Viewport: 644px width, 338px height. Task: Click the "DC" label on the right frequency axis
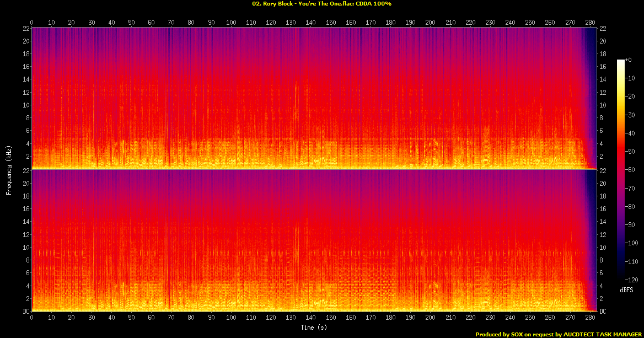tap(603, 312)
